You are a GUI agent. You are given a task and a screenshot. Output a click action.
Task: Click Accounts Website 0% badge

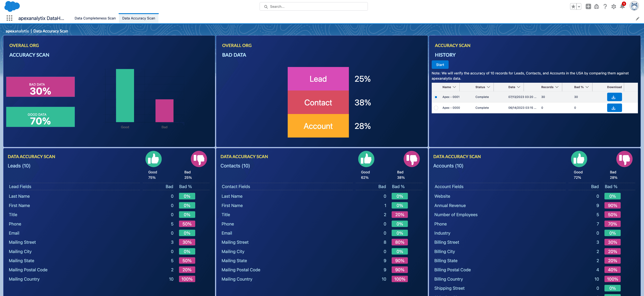(613, 196)
